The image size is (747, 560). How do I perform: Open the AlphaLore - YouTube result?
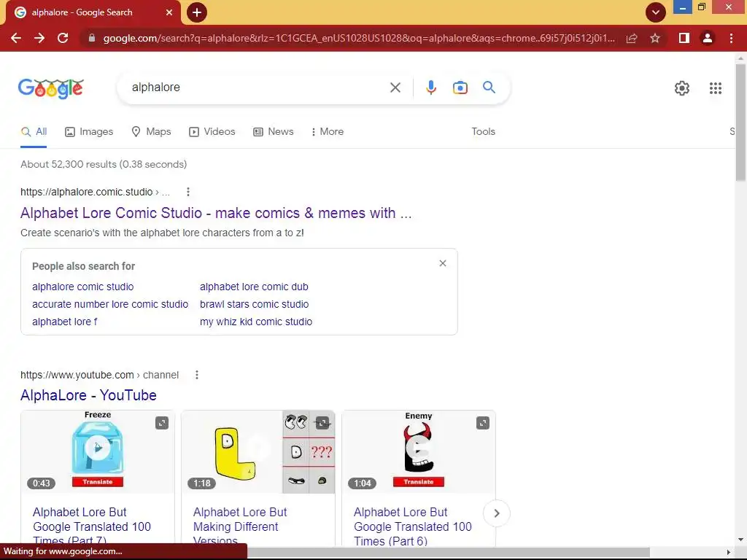88,395
